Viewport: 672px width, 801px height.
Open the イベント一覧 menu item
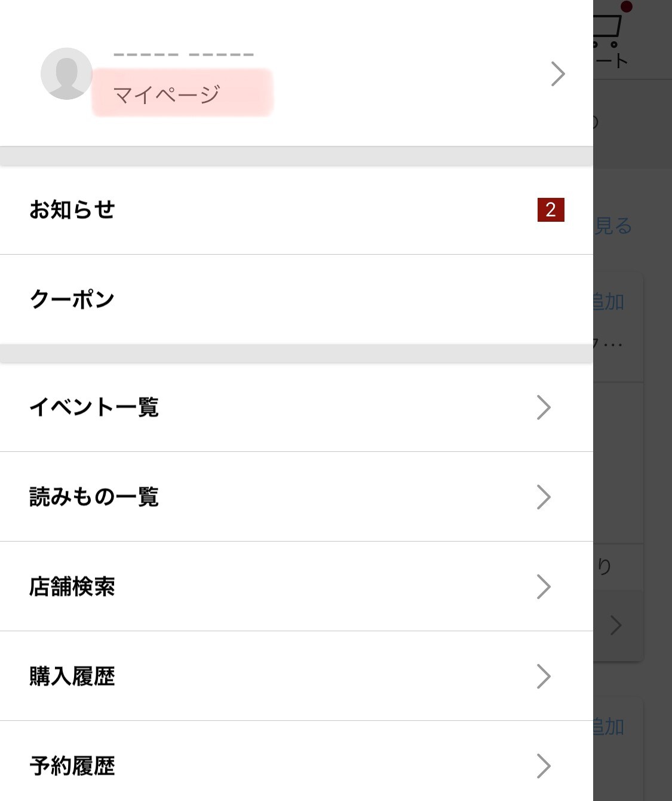pos(94,407)
